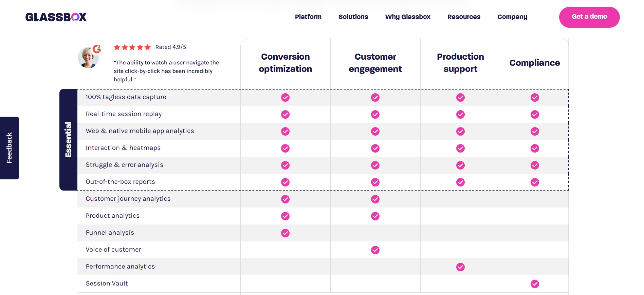Toggle the Product analytics check under Customer engagement
This screenshot has width=644, height=295.
(x=375, y=216)
